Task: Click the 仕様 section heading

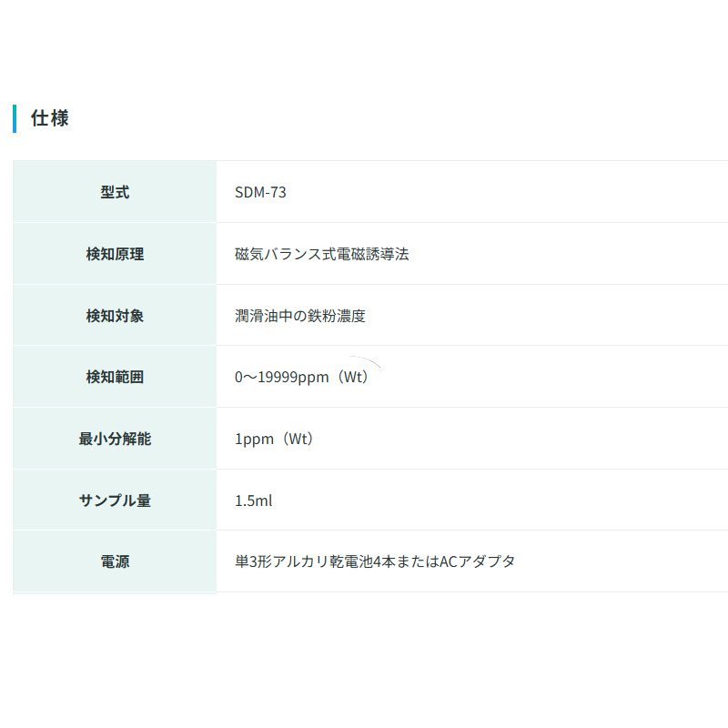Action: (49, 118)
